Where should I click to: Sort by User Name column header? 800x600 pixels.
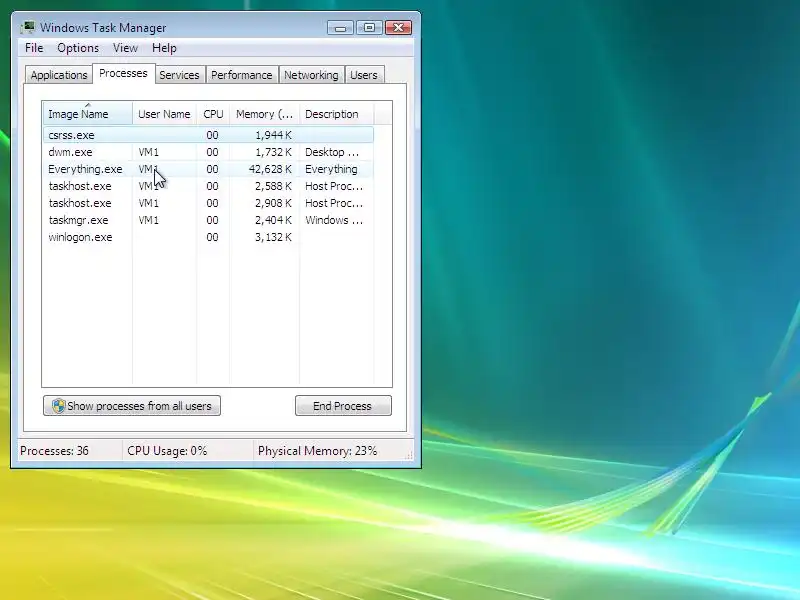click(164, 114)
